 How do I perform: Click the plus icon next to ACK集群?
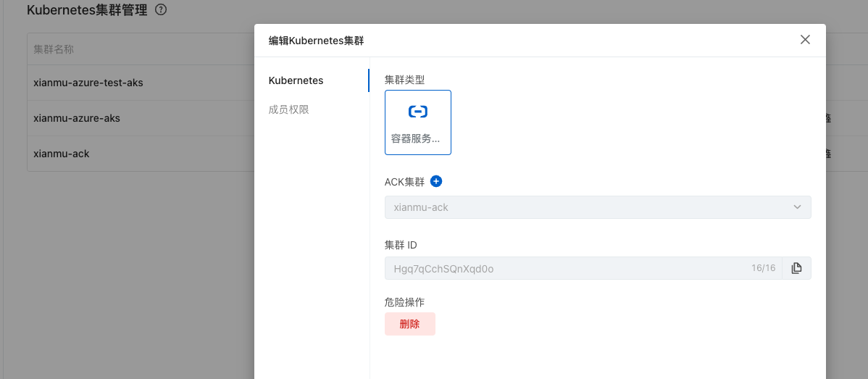point(436,181)
